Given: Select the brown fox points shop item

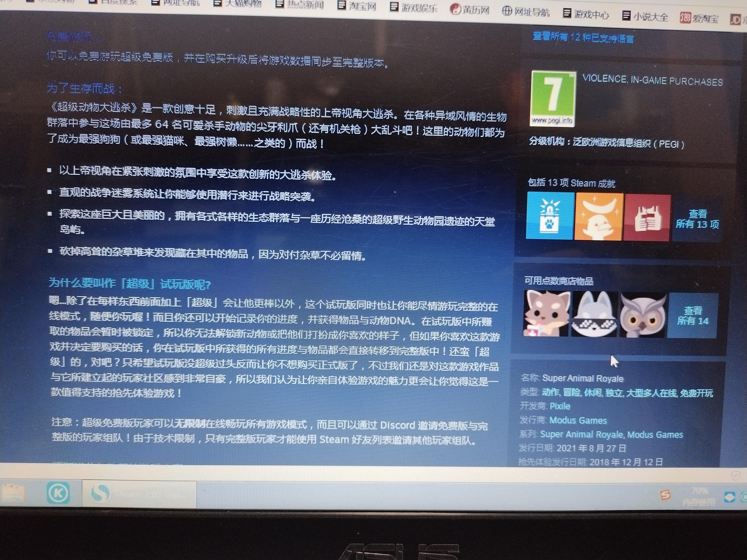Looking at the screenshot, I should tap(546, 313).
